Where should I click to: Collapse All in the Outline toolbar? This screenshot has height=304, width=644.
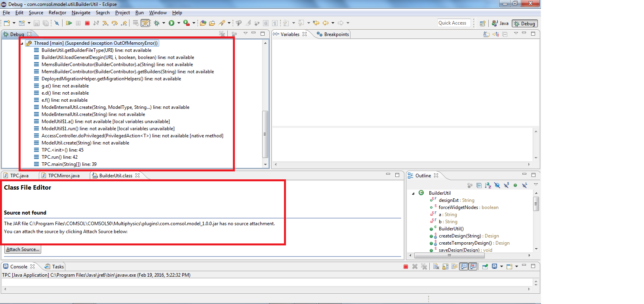click(479, 185)
